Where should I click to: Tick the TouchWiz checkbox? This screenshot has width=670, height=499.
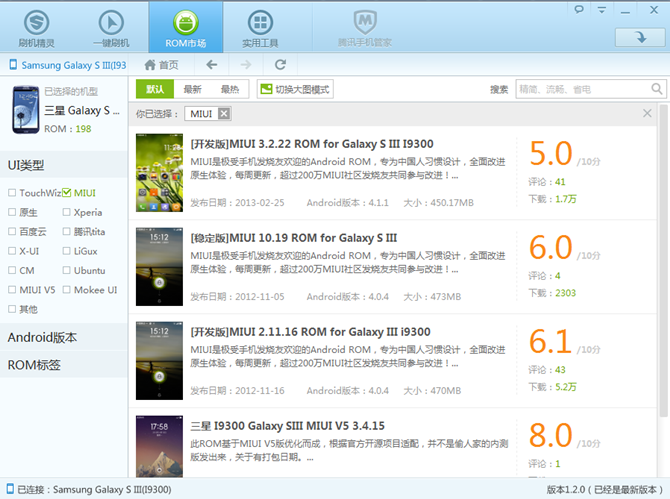(x=12, y=193)
